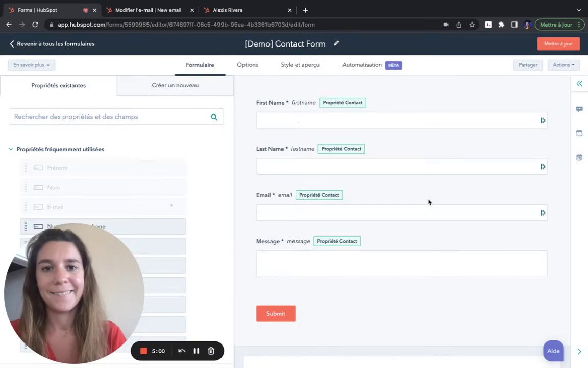
Task: Open the calendar icon in right sidebar
Action: tap(579, 157)
